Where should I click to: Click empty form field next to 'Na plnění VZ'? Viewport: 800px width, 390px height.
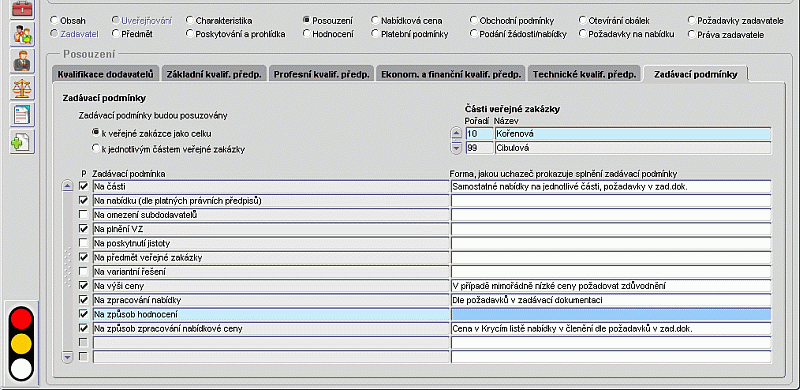(611, 229)
